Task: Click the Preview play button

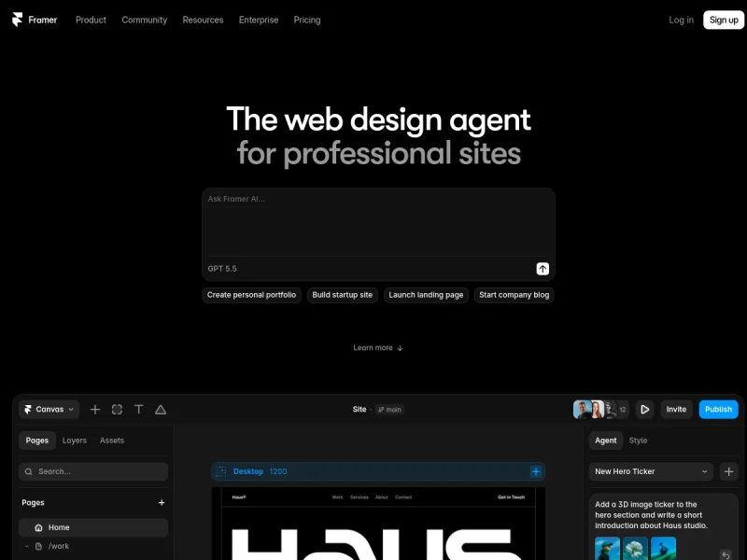Action: pyautogui.click(x=644, y=410)
